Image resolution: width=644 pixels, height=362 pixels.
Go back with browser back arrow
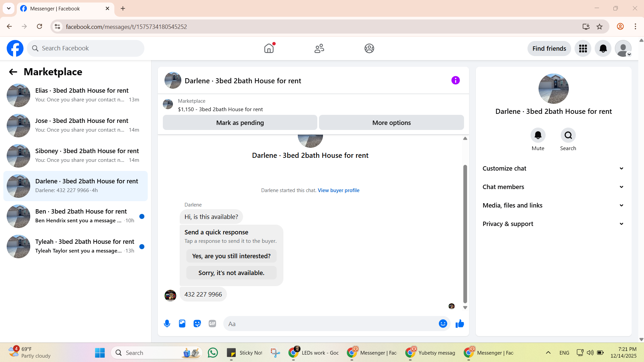[x=9, y=27]
